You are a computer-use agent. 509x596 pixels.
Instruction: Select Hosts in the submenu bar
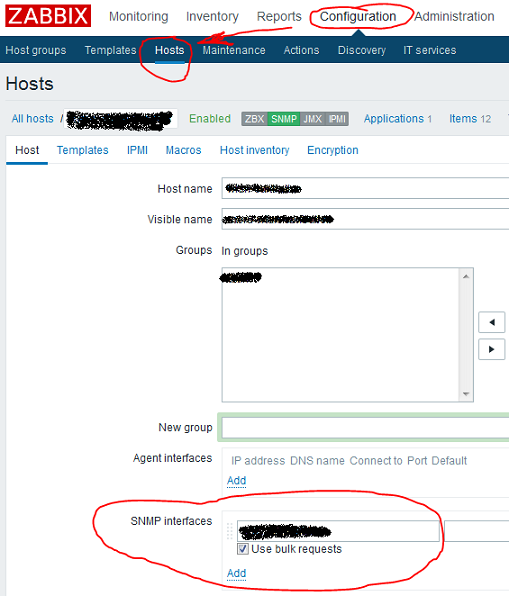(170, 50)
